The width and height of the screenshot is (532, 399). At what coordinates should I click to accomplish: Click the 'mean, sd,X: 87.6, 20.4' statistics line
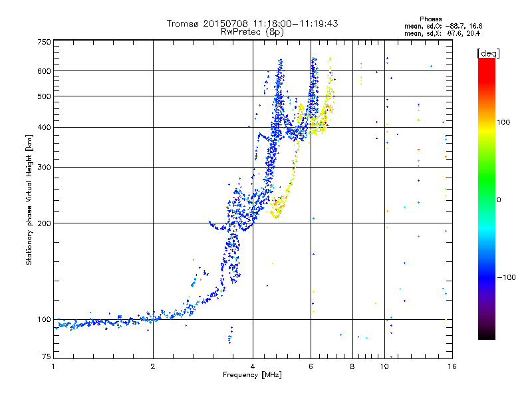[442, 33]
